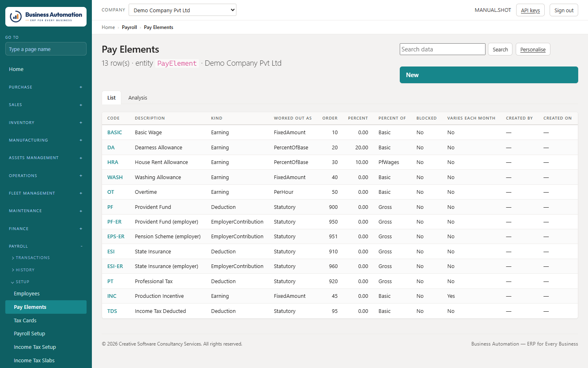Open the Company dropdown selector
The height and width of the screenshot is (368, 588).
click(183, 10)
